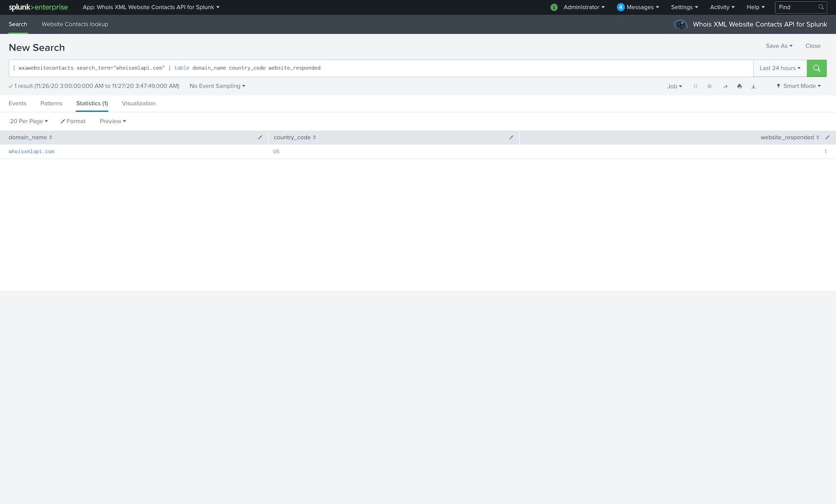Sort by country_code column
The image size is (836, 504).
tap(295, 137)
